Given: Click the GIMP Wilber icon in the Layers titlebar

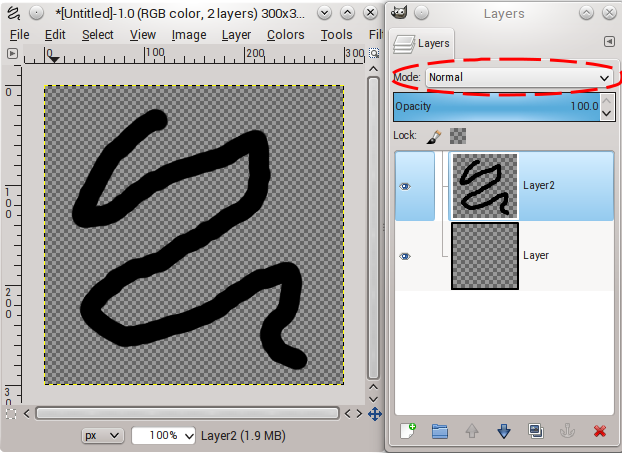Looking at the screenshot, I should 399,13.
